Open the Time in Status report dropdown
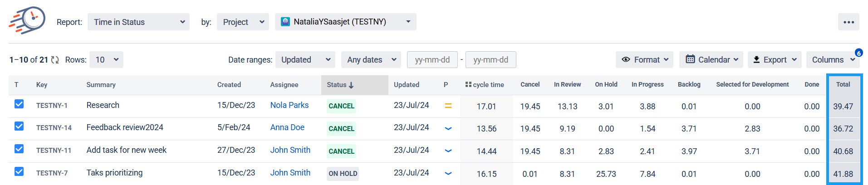 (139, 22)
